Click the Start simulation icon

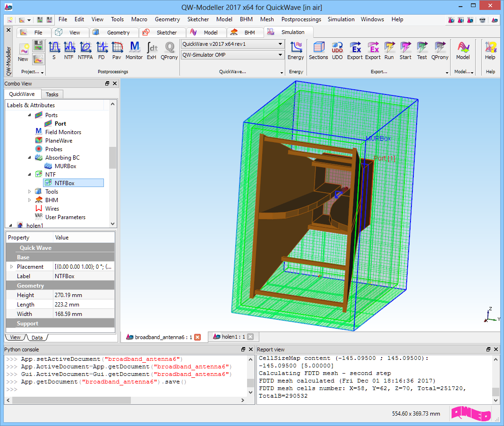tap(405, 51)
